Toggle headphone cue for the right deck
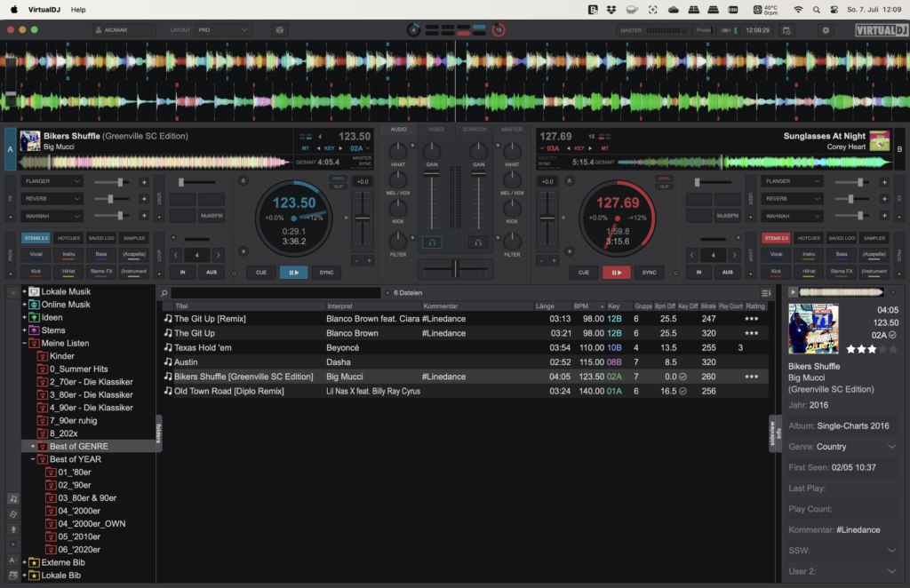This screenshot has height=588, width=910. (478, 242)
